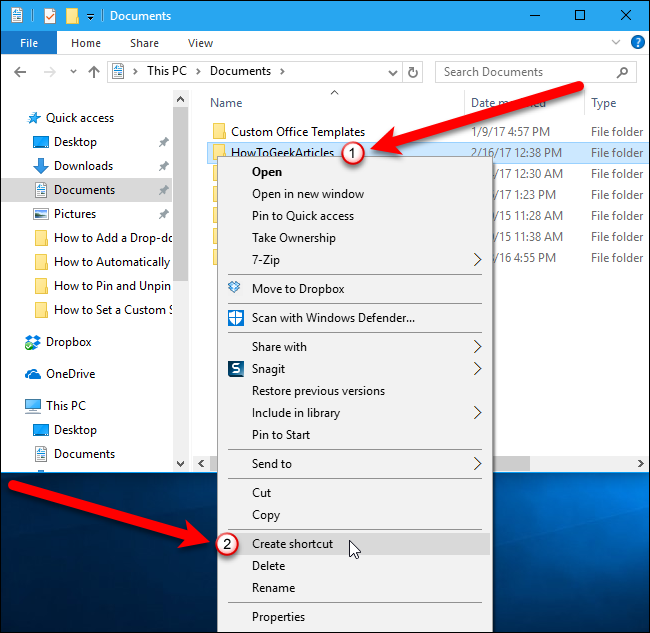Choose Pin to Start
Screen dimensions: 650x633
tap(355, 435)
